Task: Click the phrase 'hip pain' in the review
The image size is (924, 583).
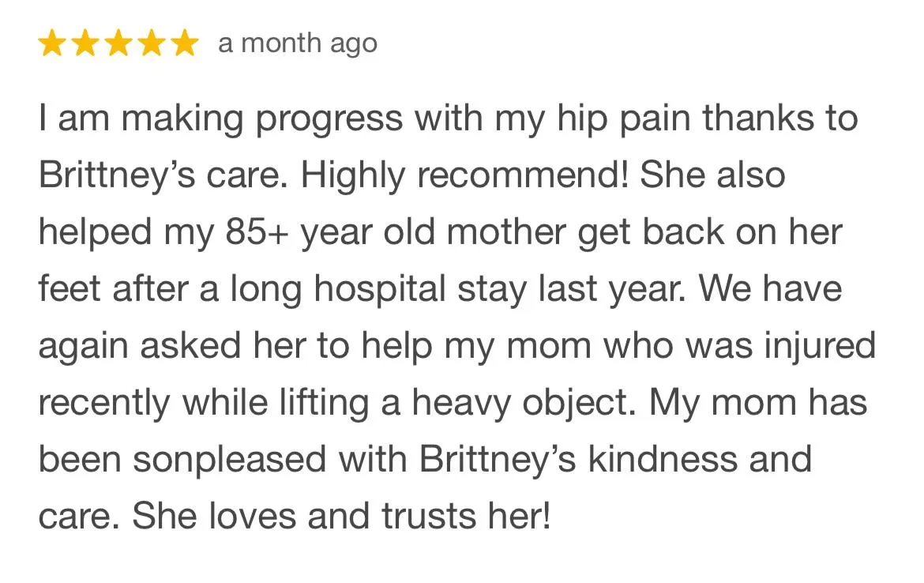Action: [x=624, y=118]
